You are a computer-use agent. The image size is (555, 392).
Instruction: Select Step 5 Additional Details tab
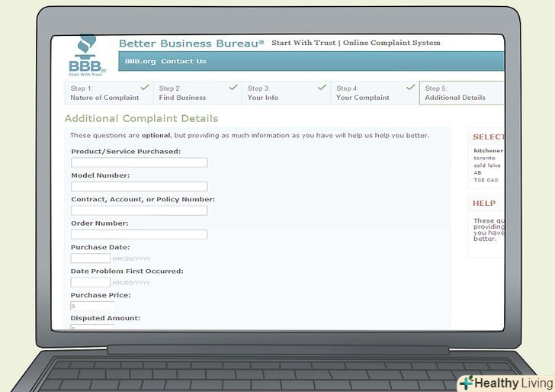461,93
